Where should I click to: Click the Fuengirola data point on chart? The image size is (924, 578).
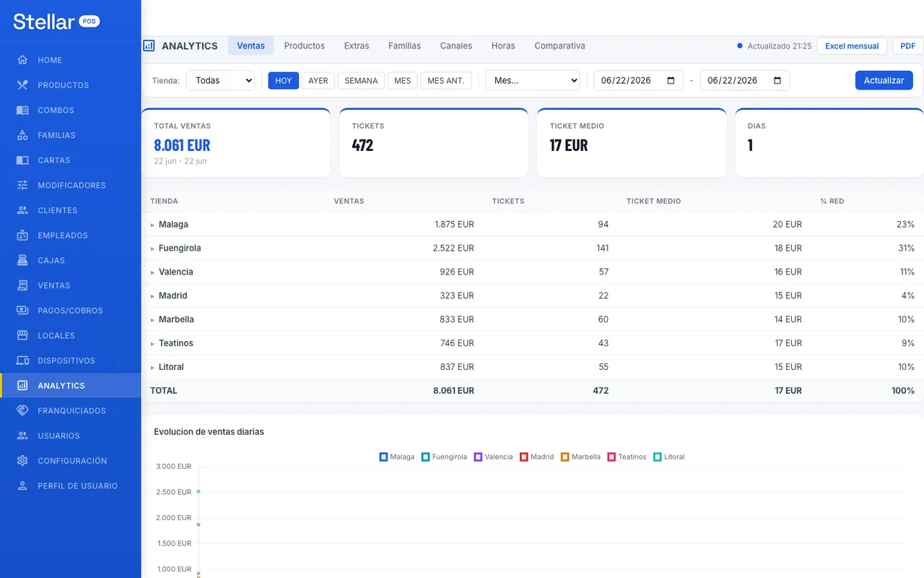[x=199, y=491]
